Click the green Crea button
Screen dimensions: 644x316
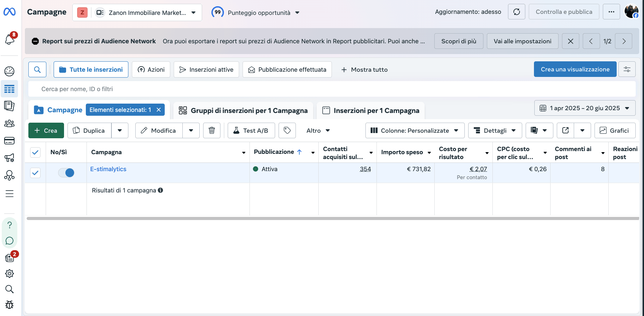click(x=46, y=131)
